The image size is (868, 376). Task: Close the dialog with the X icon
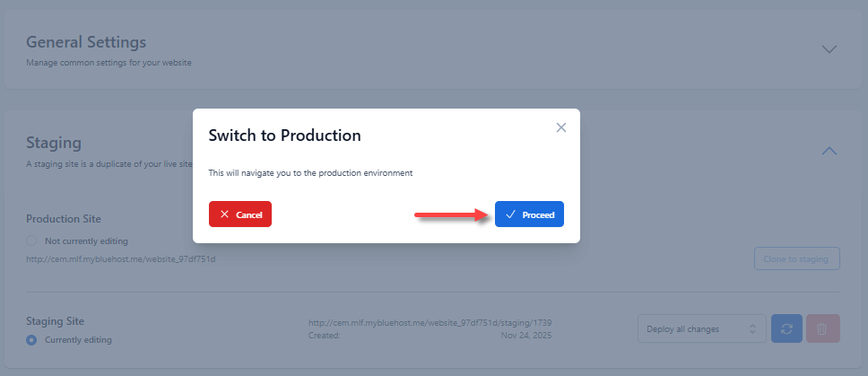coord(560,128)
